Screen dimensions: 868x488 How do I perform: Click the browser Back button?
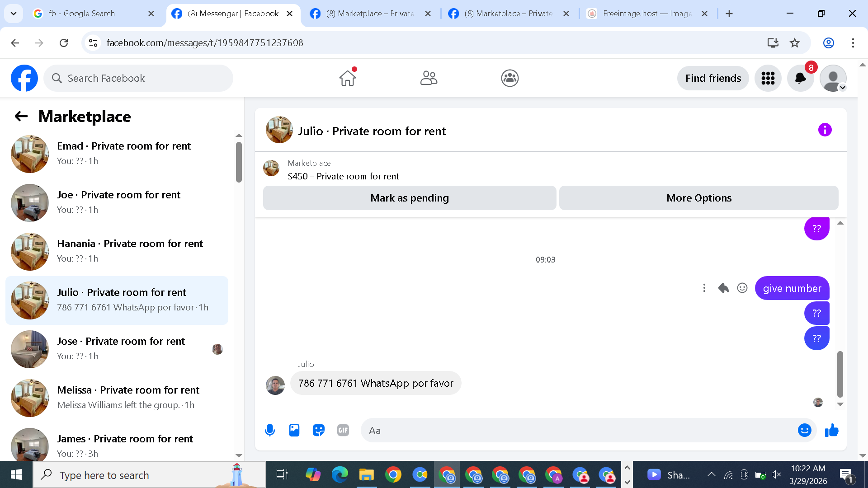[15, 43]
